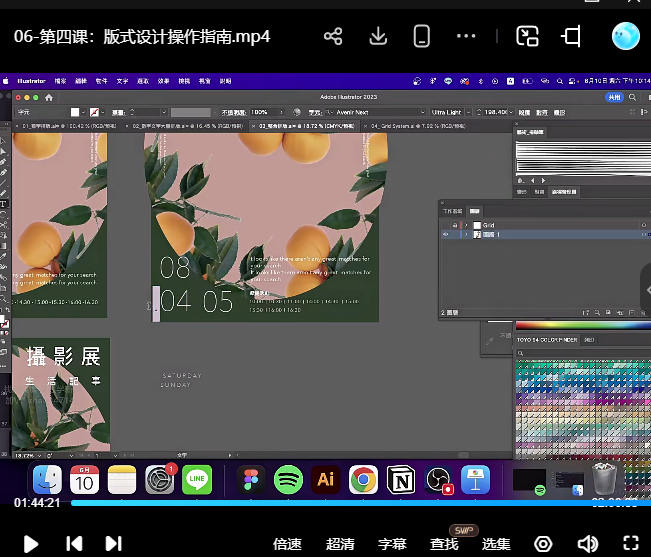Open the 倍速 playback speed menu
This screenshot has height=557, width=651.
(x=287, y=544)
